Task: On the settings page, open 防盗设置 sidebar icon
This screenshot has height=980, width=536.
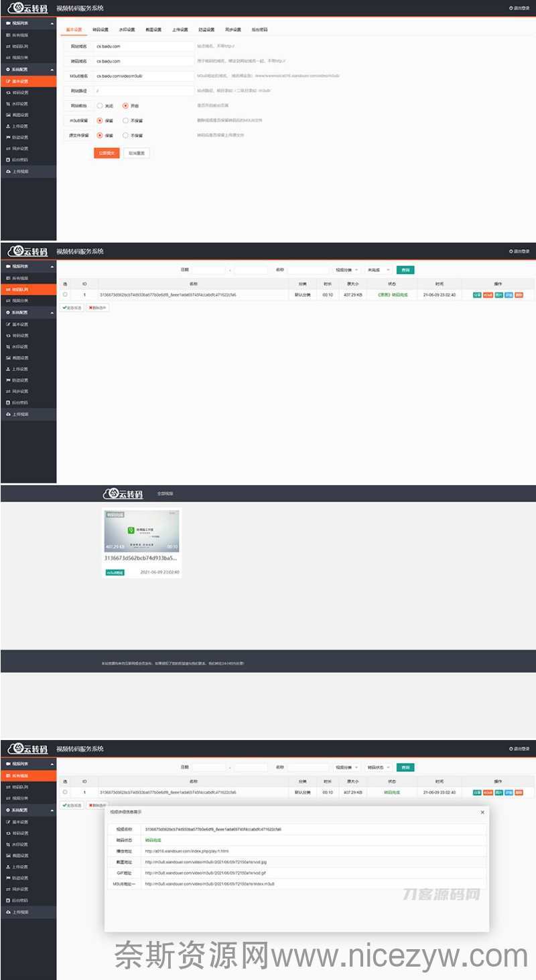Action: click(x=8, y=137)
